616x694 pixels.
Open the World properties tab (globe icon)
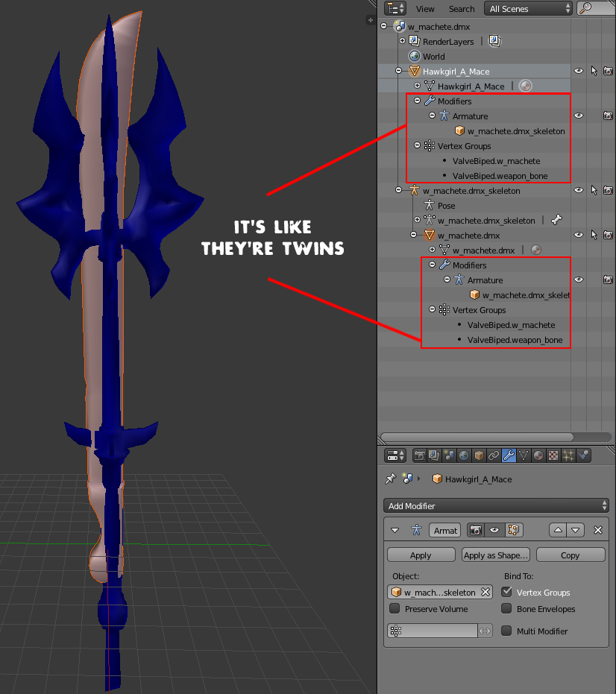[x=464, y=455]
